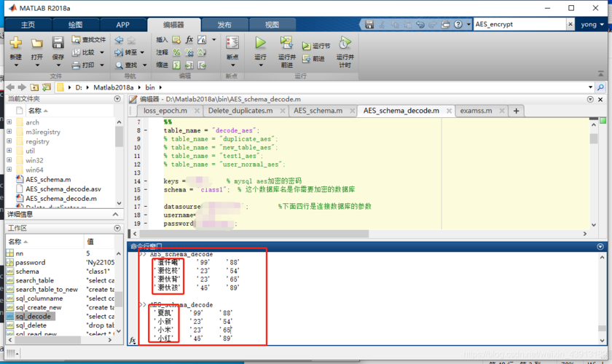Click the 前进 (Advance) tool

pos(313,59)
